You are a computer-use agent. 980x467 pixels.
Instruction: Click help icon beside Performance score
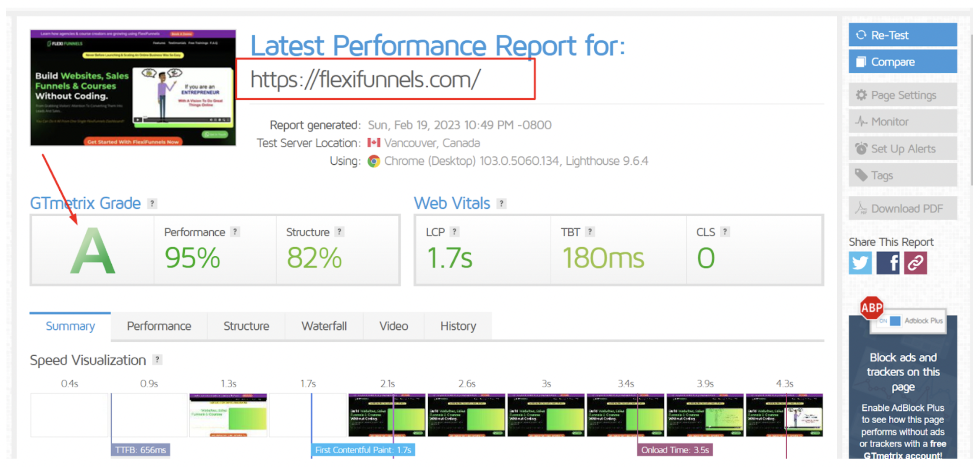pos(235,232)
